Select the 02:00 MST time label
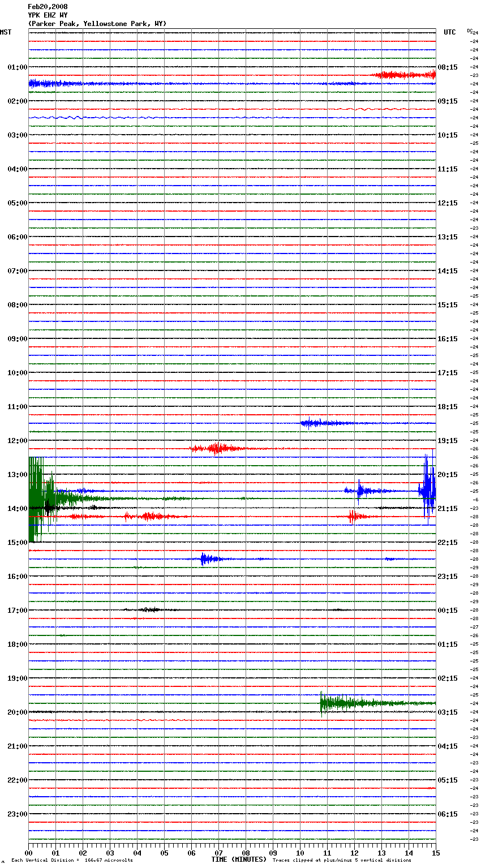The image size is (481, 868). tap(17, 101)
